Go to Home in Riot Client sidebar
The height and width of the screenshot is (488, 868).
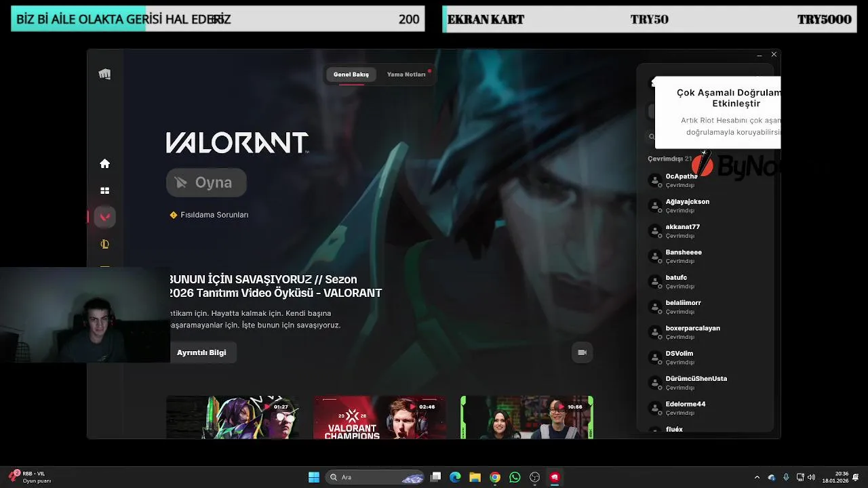[104, 163]
